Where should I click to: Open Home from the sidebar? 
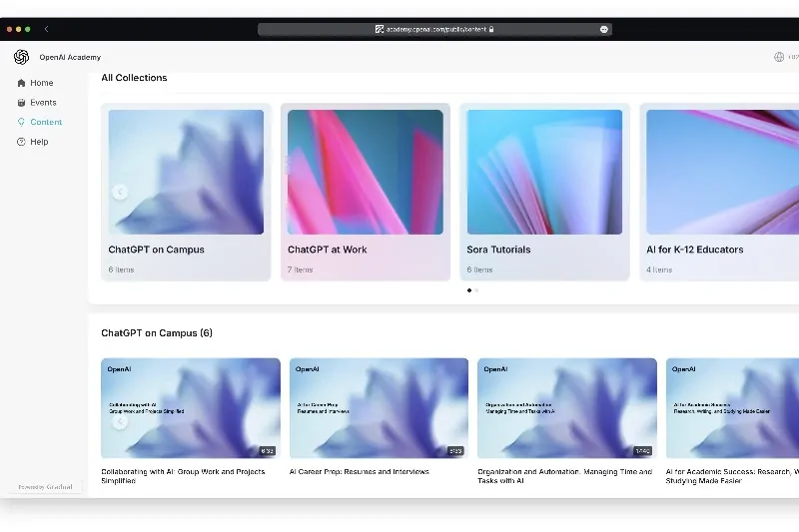point(41,83)
